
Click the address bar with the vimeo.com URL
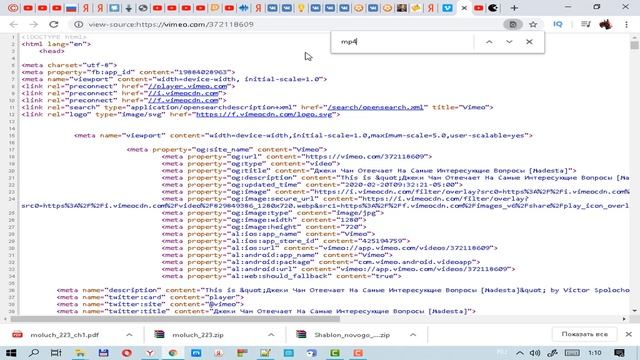coord(286,24)
